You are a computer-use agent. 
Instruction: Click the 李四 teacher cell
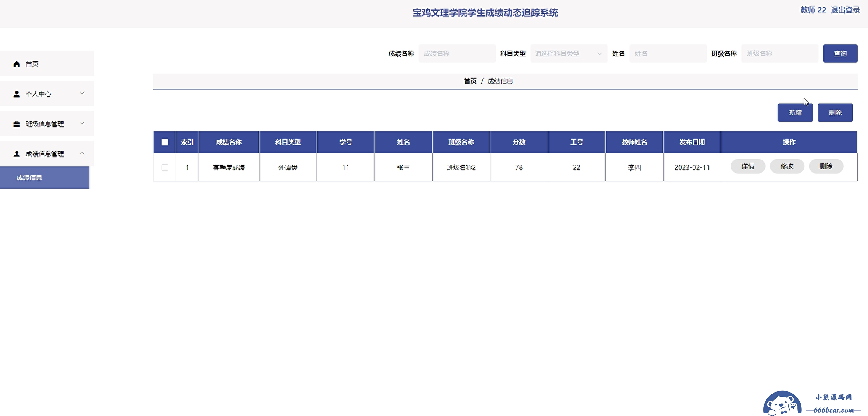pyautogui.click(x=634, y=167)
